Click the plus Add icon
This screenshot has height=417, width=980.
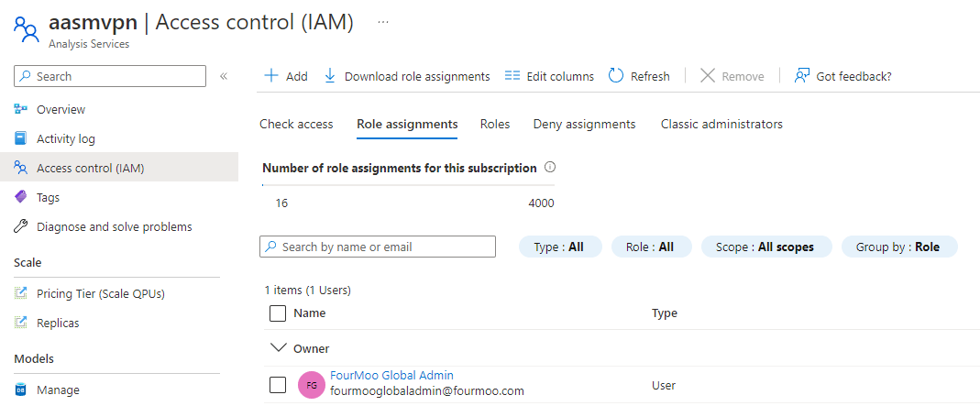point(271,76)
